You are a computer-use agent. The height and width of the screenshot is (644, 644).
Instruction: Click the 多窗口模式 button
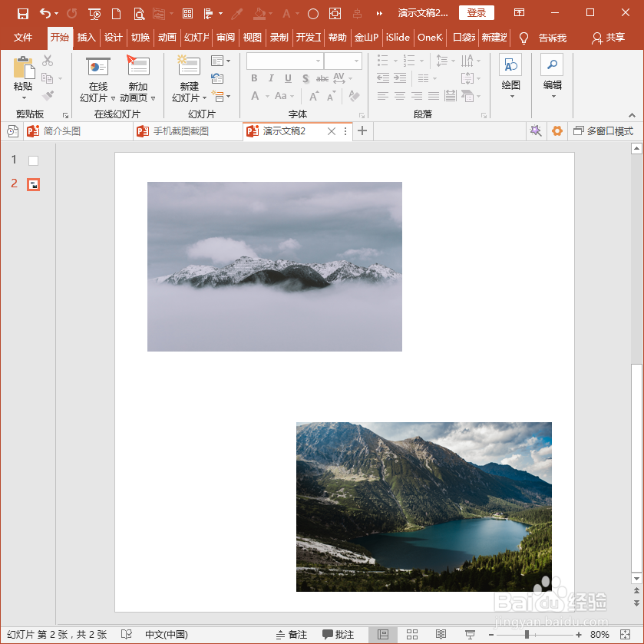click(x=603, y=131)
